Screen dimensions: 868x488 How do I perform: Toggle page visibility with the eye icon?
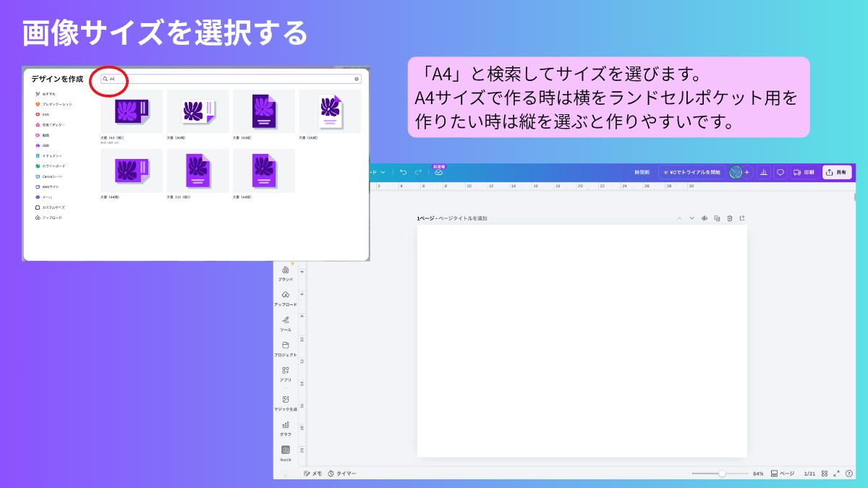(704, 218)
